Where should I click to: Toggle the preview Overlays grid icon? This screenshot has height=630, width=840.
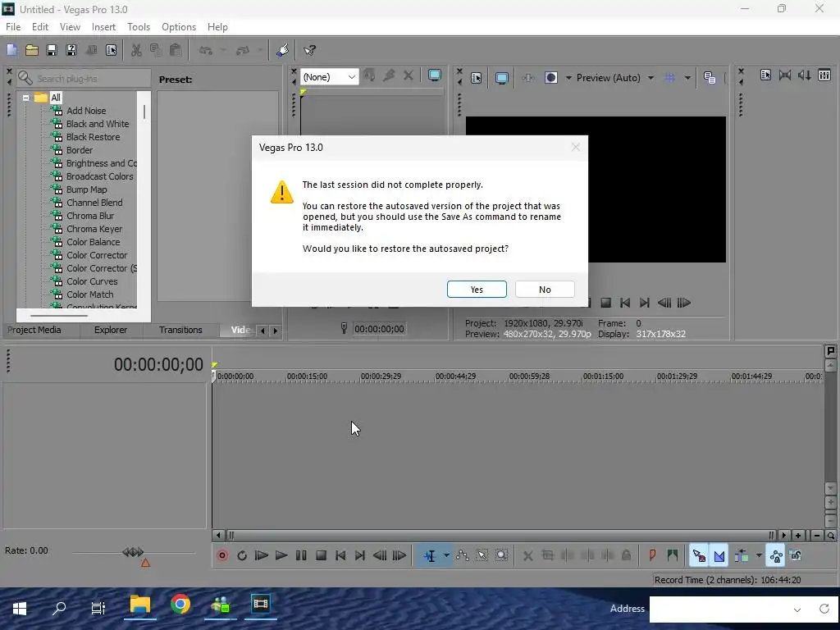point(669,78)
